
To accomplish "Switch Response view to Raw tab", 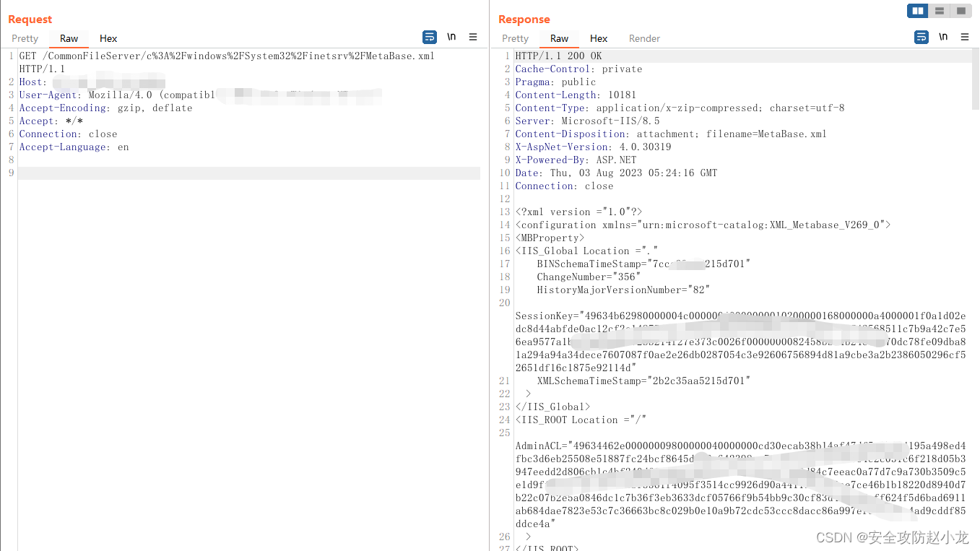I will [560, 38].
